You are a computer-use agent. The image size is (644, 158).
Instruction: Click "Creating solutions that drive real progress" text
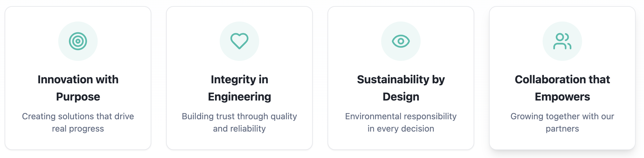(x=78, y=122)
